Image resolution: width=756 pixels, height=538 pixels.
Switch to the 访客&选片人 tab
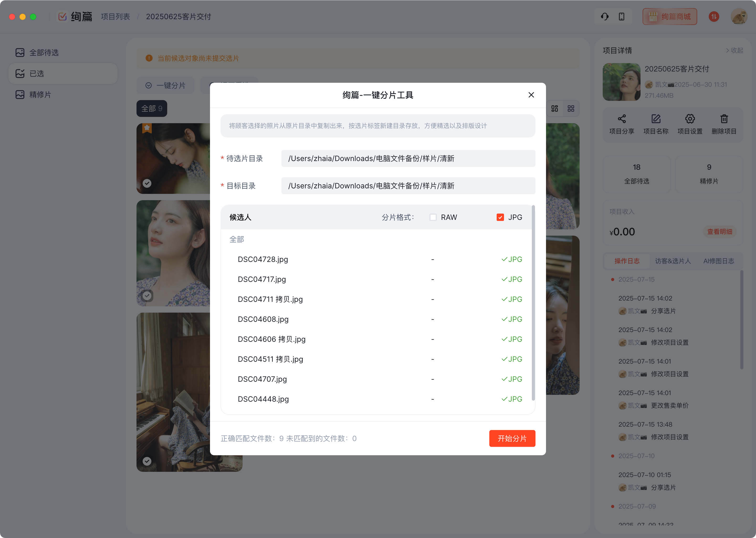click(673, 261)
